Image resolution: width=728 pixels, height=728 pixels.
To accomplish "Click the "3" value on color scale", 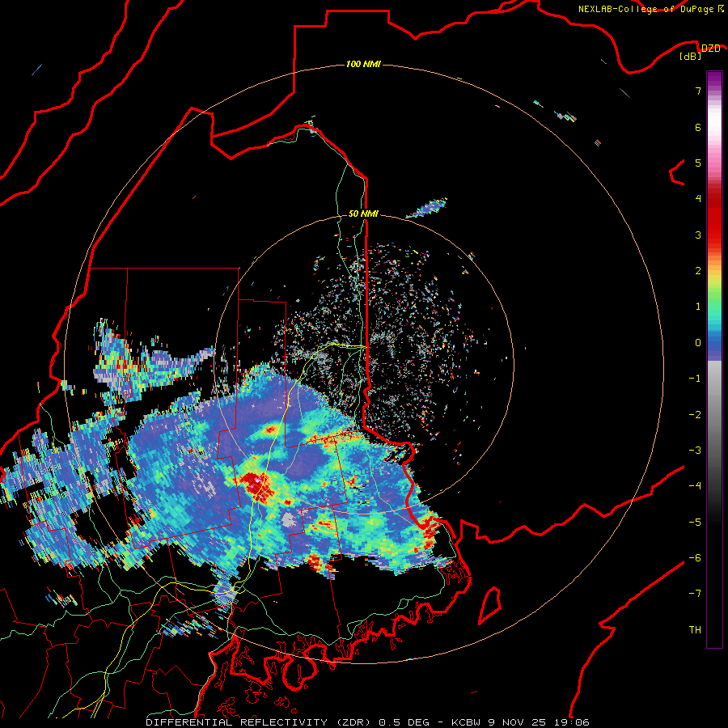I will coord(698,235).
